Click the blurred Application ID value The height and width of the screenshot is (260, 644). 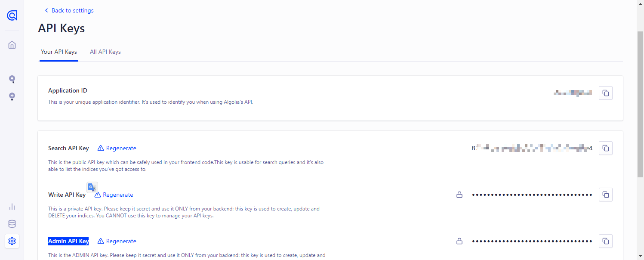573,93
